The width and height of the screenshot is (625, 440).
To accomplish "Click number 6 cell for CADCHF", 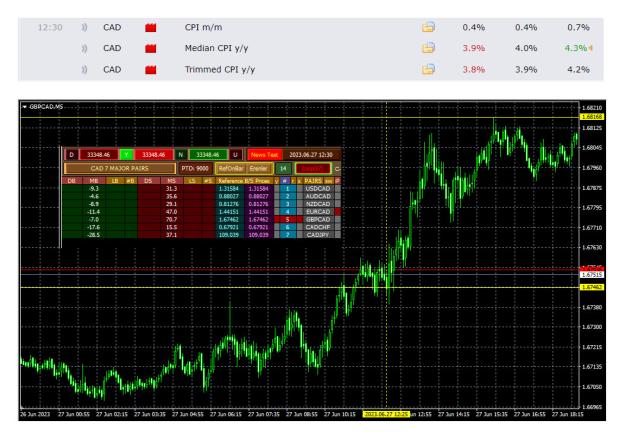I will click(287, 227).
